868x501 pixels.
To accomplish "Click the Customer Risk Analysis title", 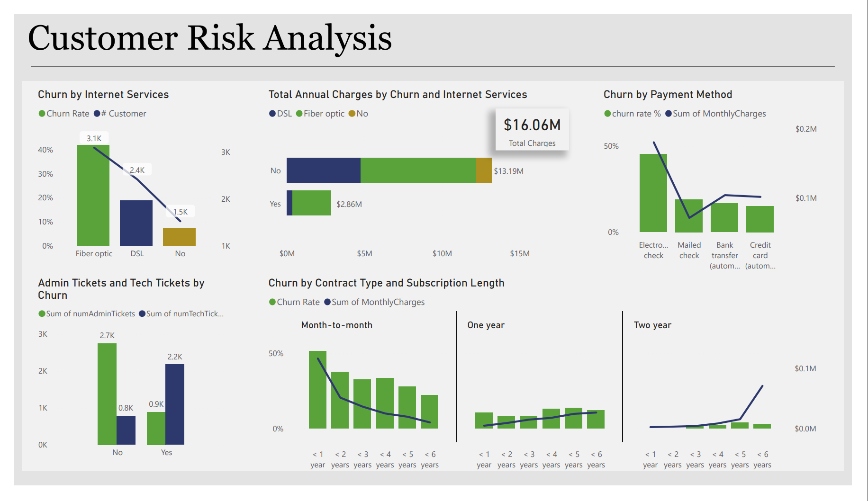I will (x=210, y=38).
